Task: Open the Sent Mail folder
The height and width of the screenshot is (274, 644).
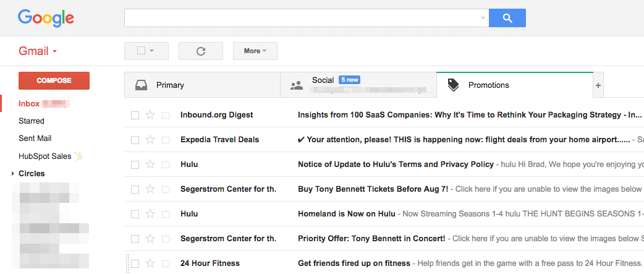Action: point(35,139)
